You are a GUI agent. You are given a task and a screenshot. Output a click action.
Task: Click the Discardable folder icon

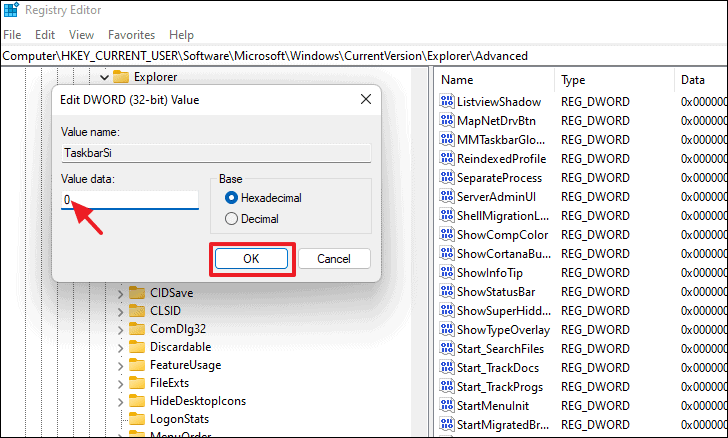(137, 347)
